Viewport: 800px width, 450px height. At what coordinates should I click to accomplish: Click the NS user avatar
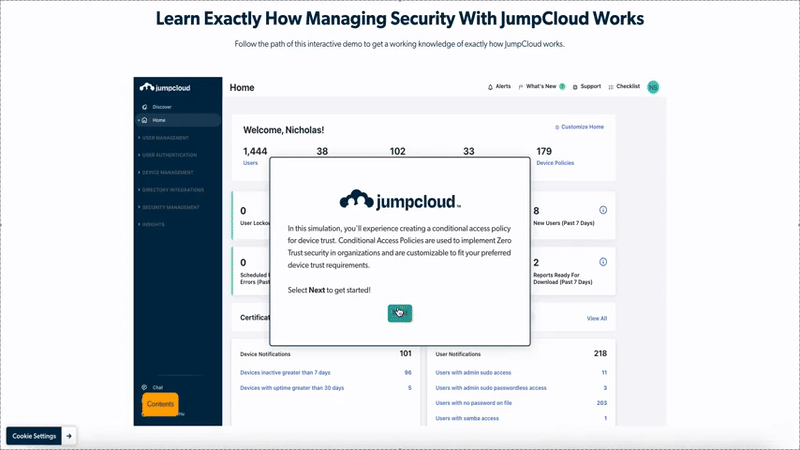click(653, 87)
